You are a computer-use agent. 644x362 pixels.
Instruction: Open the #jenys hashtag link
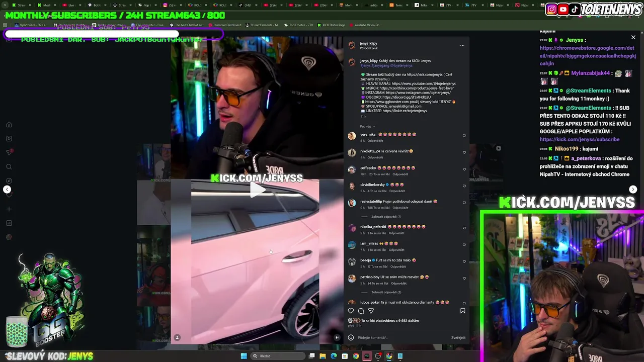coord(365,65)
